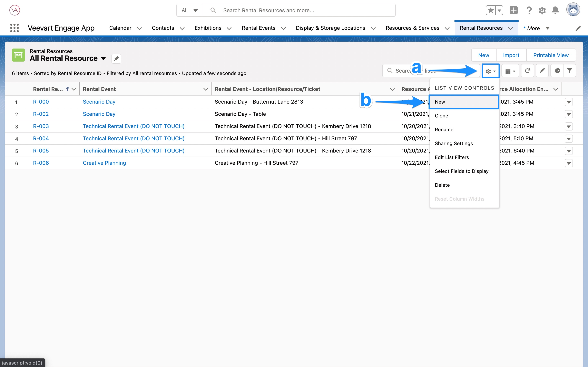Click the Import button
This screenshot has height=367, width=588.
click(511, 55)
